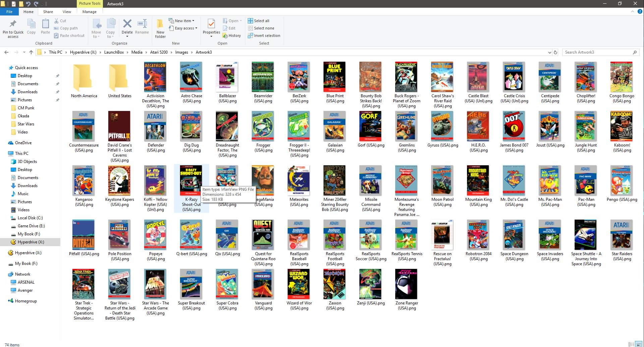This screenshot has height=347, width=644.
Task: Open Properties checkmark icon
Action: tap(211, 24)
